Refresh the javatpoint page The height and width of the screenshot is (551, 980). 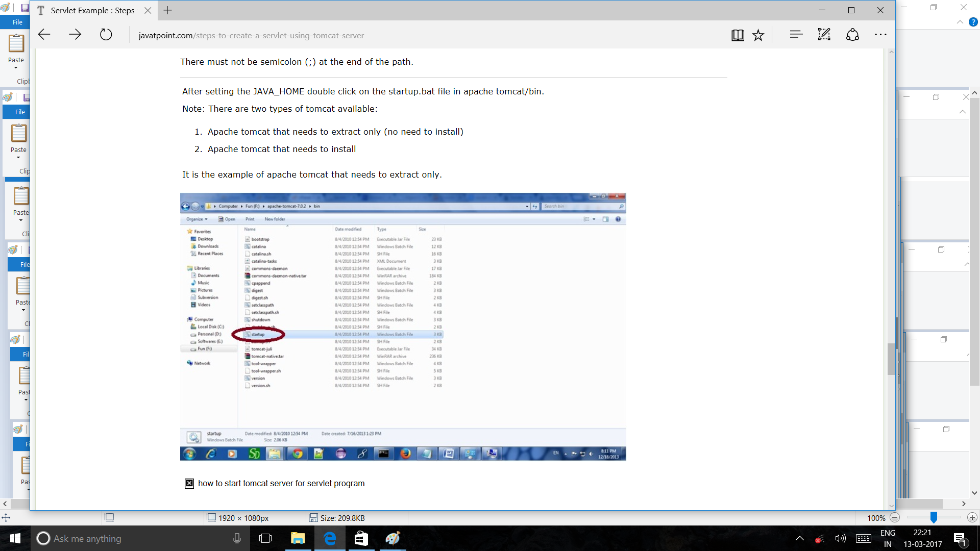pos(106,35)
